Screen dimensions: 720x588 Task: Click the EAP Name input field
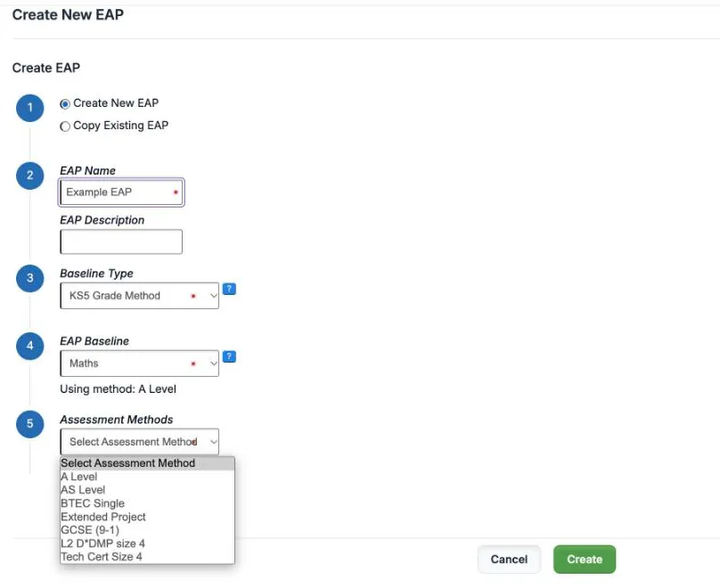(122, 192)
